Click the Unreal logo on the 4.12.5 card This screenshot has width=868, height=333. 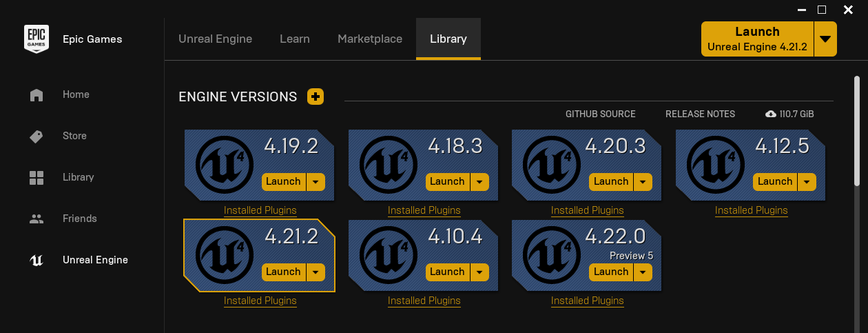[x=715, y=165]
